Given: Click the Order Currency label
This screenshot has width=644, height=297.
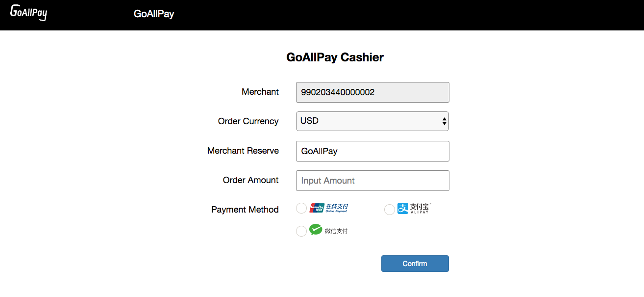Looking at the screenshot, I should 248,121.
